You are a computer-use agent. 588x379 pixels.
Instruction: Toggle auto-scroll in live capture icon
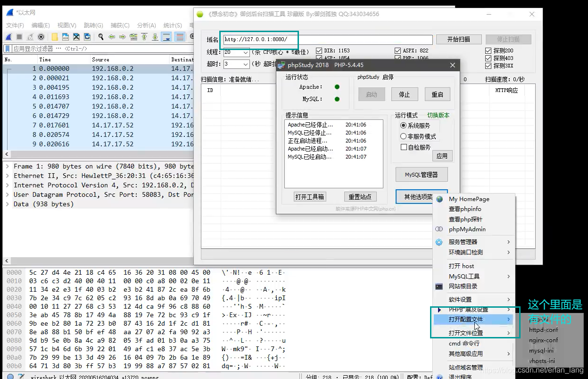(x=166, y=37)
